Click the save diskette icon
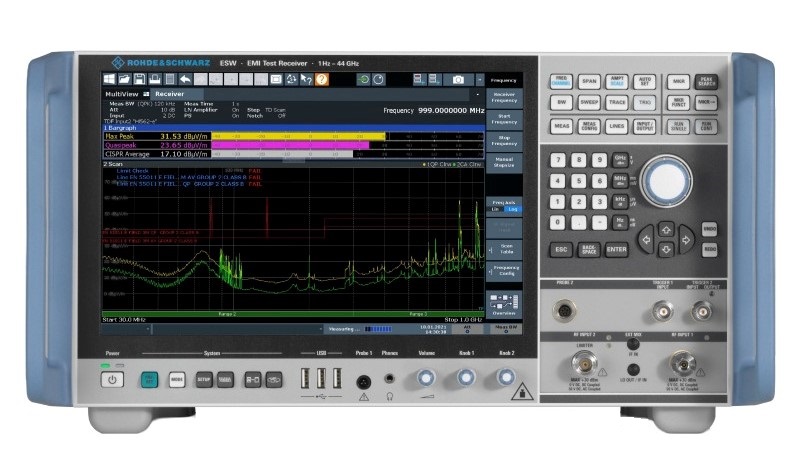The height and width of the screenshot is (474, 799). [138, 78]
